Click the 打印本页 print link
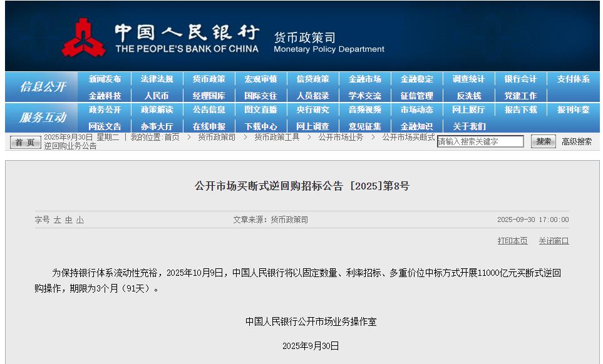The height and width of the screenshot is (364, 603). click(x=513, y=241)
